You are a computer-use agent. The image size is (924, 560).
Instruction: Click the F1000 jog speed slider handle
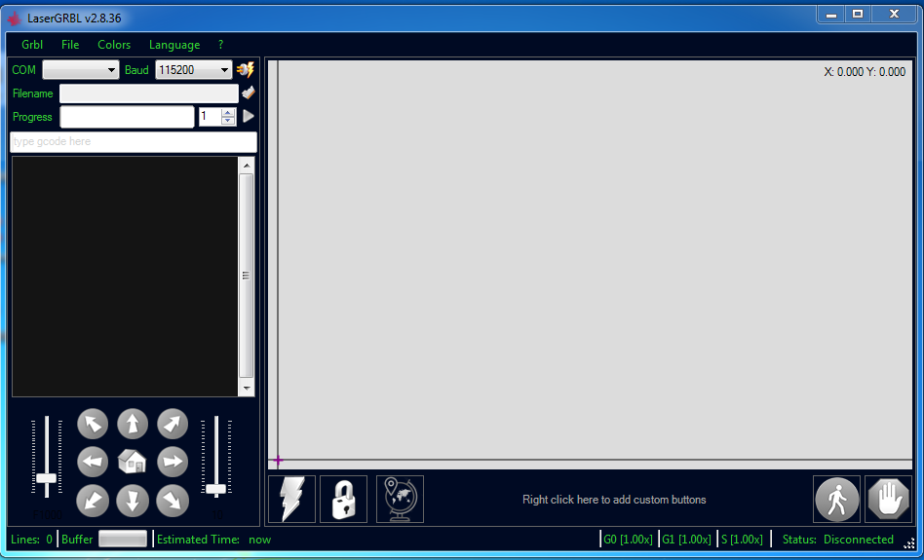(x=46, y=478)
